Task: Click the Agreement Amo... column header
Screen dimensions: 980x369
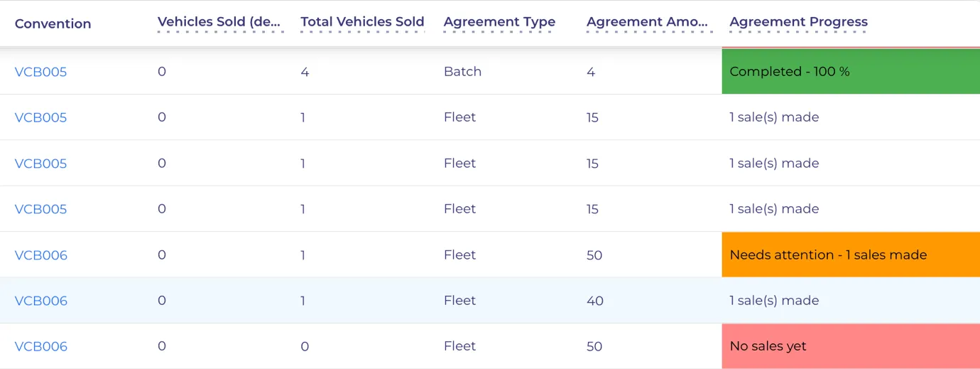Action: click(x=649, y=22)
